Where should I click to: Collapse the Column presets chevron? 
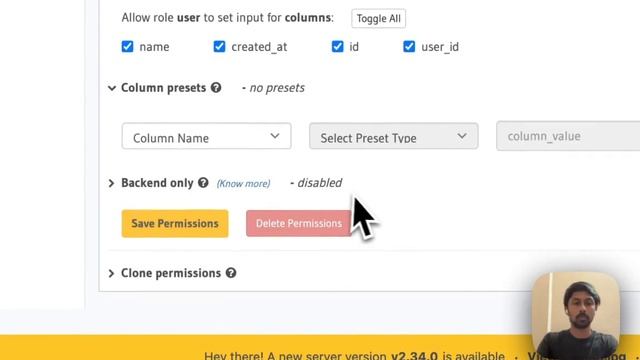tap(112, 88)
